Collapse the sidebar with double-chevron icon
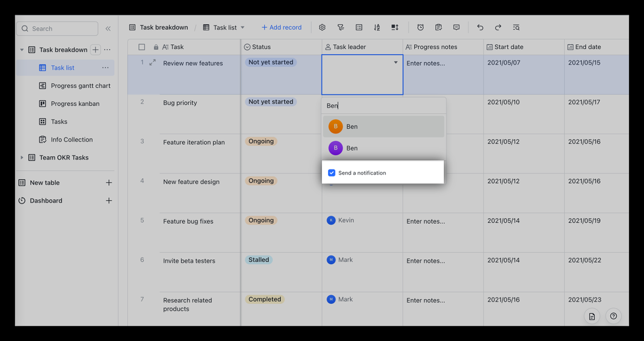This screenshot has width=644, height=341. click(x=108, y=29)
